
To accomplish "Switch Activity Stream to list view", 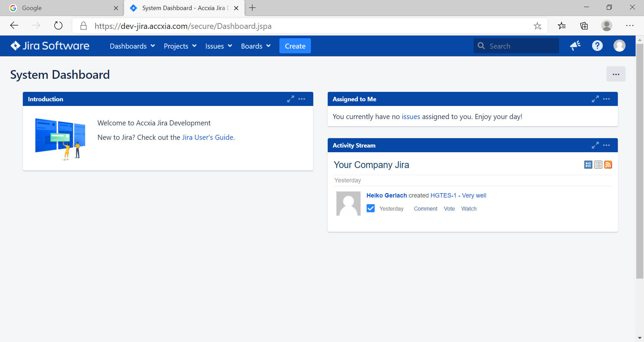I will pos(598,165).
